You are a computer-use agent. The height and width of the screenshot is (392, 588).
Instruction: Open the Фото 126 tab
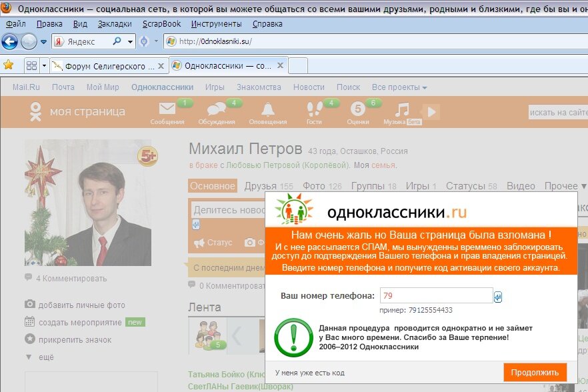tap(322, 186)
